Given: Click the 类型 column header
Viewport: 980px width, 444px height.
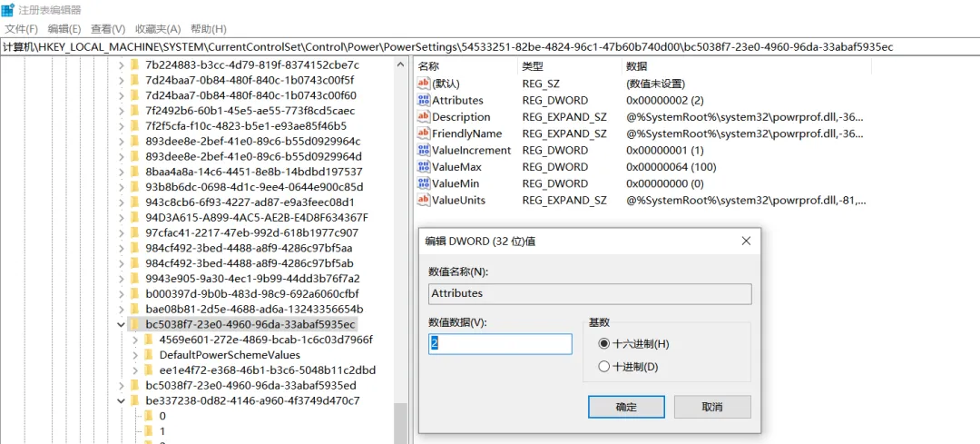Looking at the screenshot, I should coord(569,66).
